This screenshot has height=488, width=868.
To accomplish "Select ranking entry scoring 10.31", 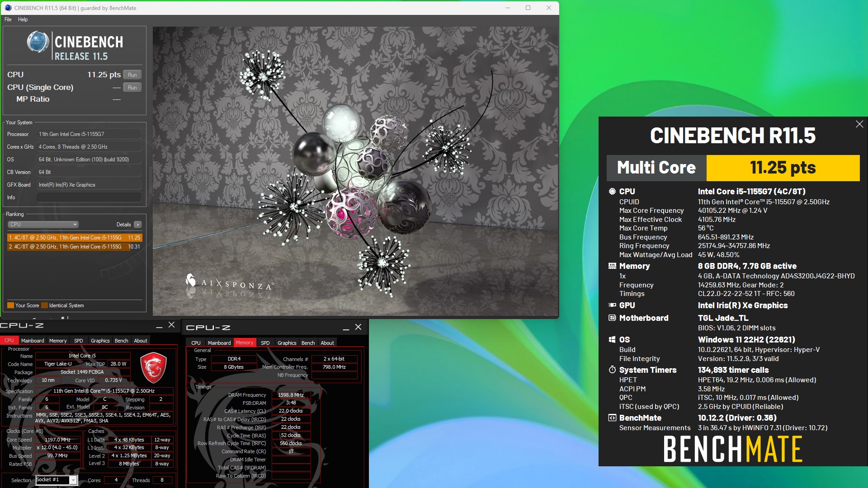I will pyautogui.click(x=75, y=247).
